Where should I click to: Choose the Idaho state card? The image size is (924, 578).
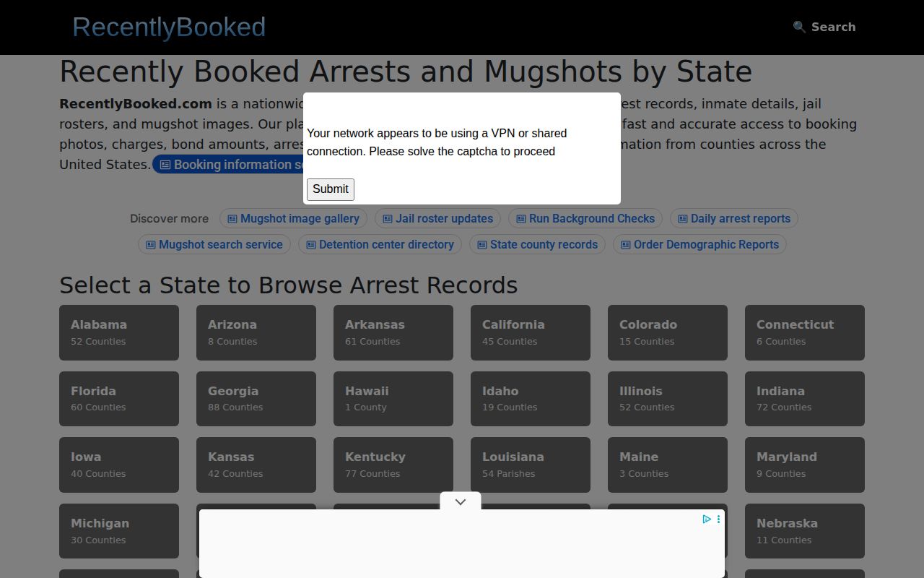[x=531, y=399]
